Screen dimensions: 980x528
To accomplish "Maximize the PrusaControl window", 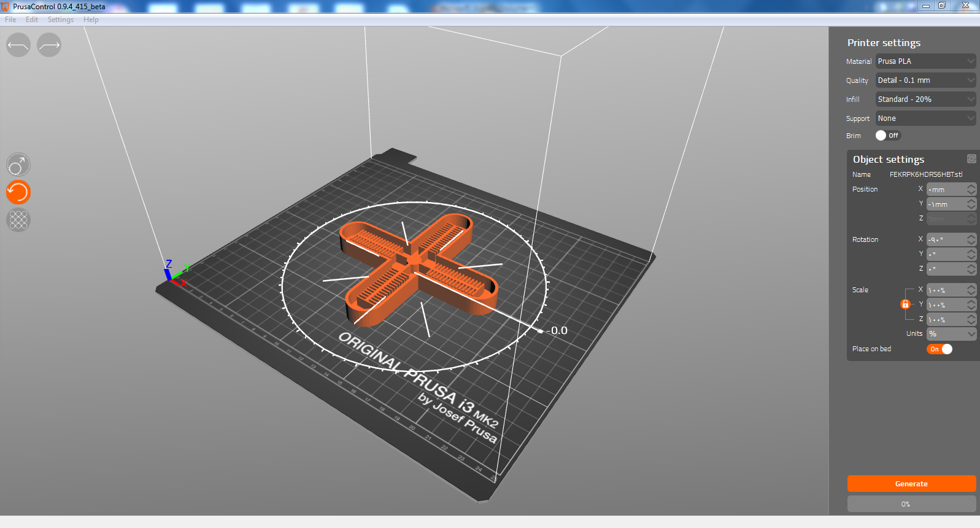I will coord(942,6).
